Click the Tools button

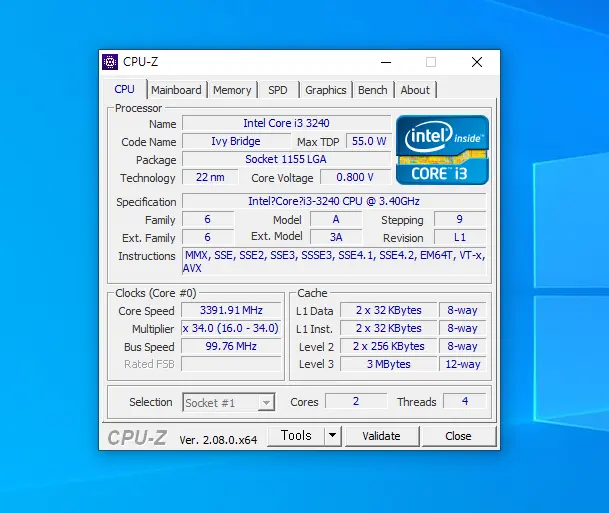pyautogui.click(x=296, y=436)
